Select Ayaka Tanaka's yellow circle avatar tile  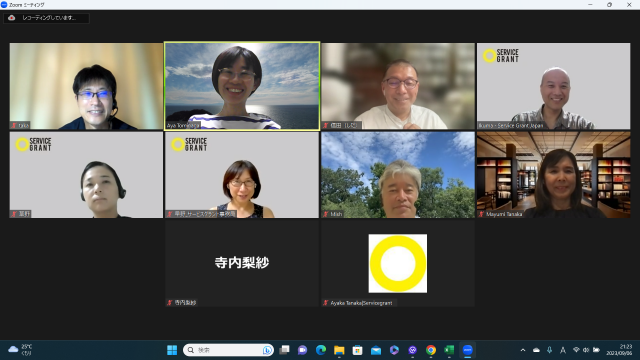pyautogui.click(x=398, y=263)
